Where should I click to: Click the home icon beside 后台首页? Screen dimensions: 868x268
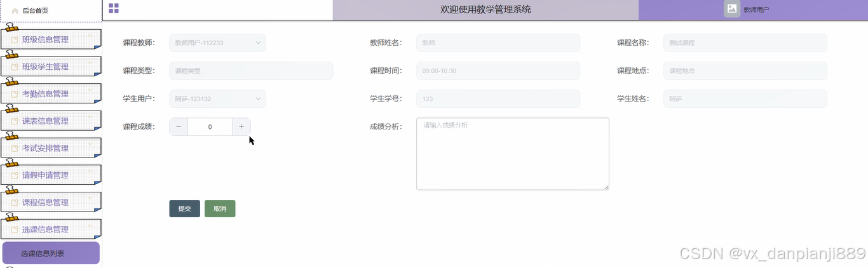click(x=15, y=11)
